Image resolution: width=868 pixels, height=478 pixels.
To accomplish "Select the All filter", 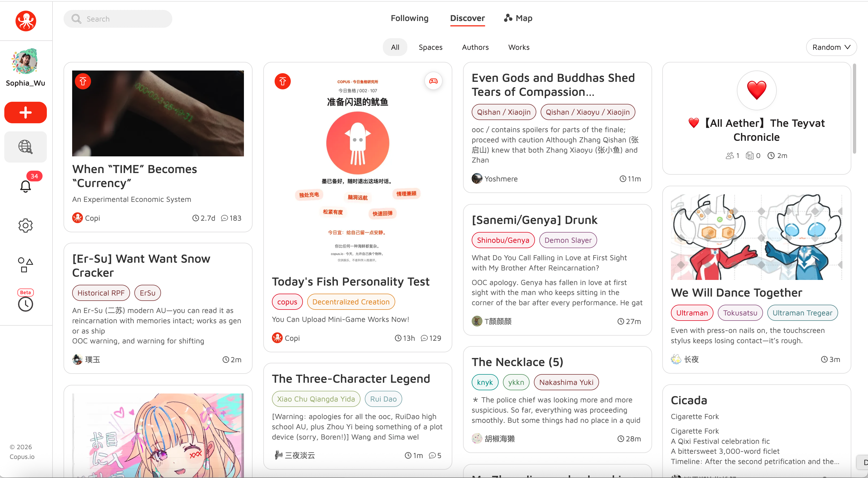I will pyautogui.click(x=395, y=47).
